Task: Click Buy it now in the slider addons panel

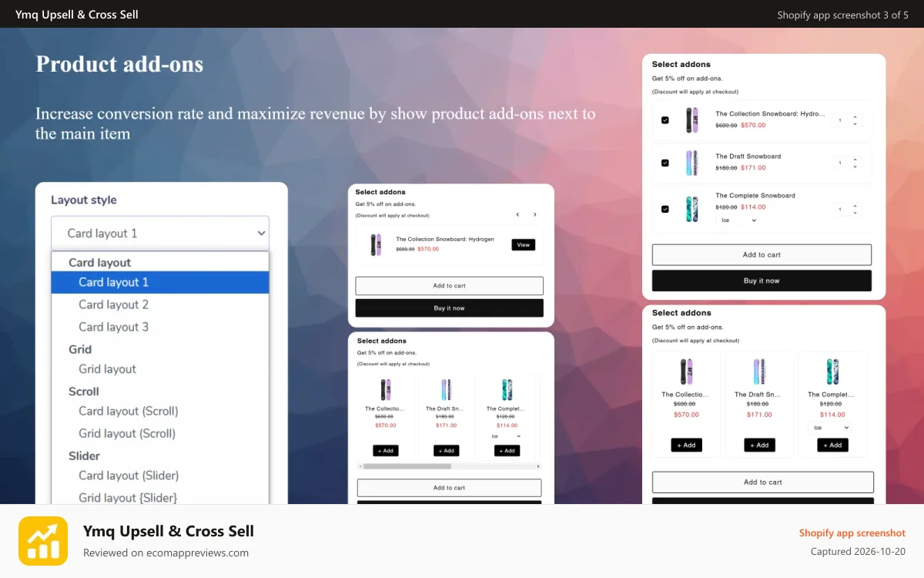Action: tap(449, 308)
